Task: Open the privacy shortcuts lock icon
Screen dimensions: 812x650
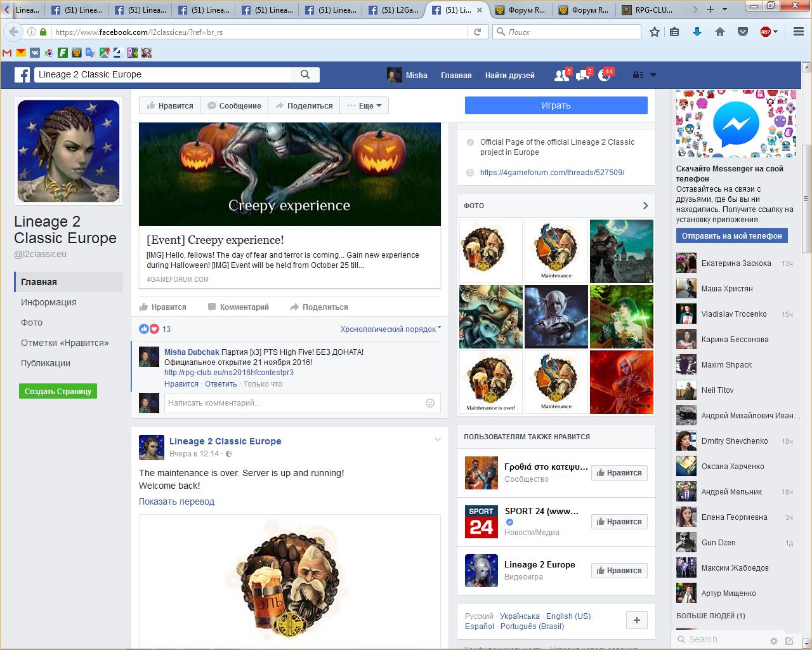Action: click(x=638, y=75)
